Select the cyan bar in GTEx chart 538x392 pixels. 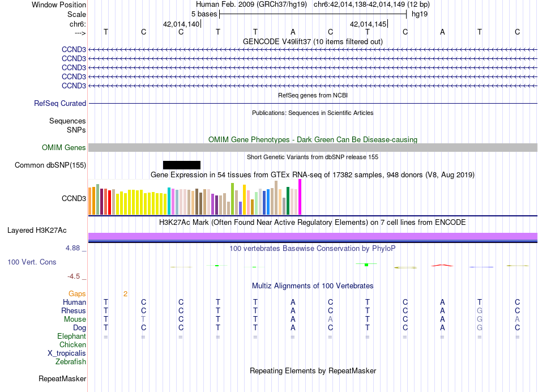coord(169,201)
